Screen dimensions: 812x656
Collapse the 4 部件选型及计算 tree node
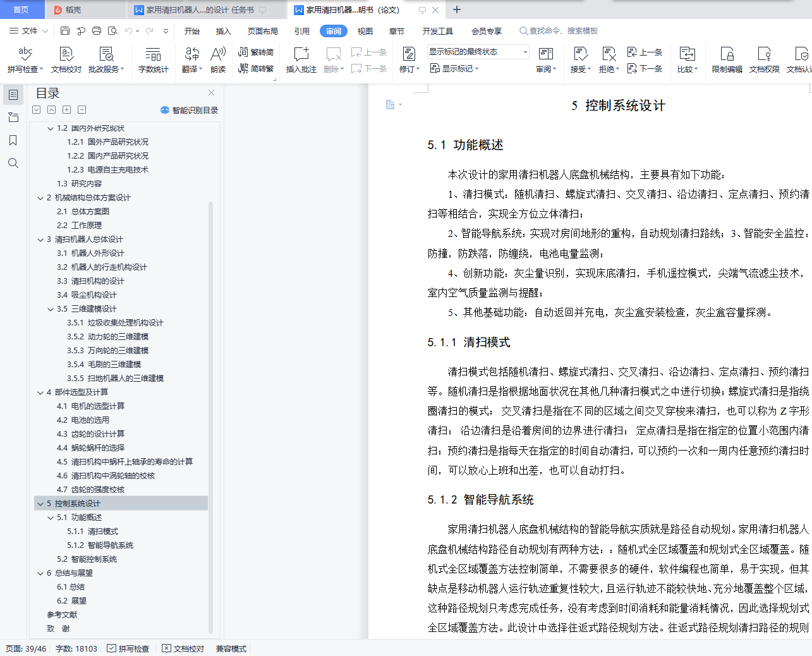tap(40, 392)
